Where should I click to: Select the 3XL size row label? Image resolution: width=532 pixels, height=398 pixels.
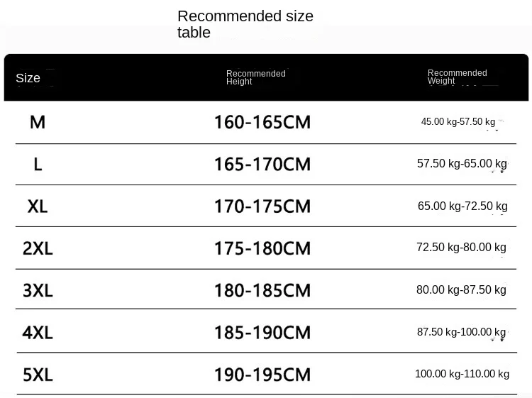pyautogui.click(x=38, y=290)
